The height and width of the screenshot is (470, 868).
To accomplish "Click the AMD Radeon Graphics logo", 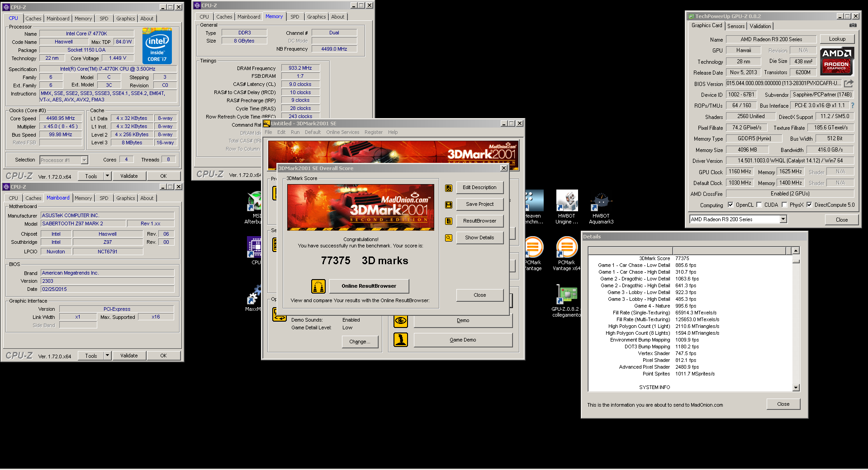I will (836, 61).
